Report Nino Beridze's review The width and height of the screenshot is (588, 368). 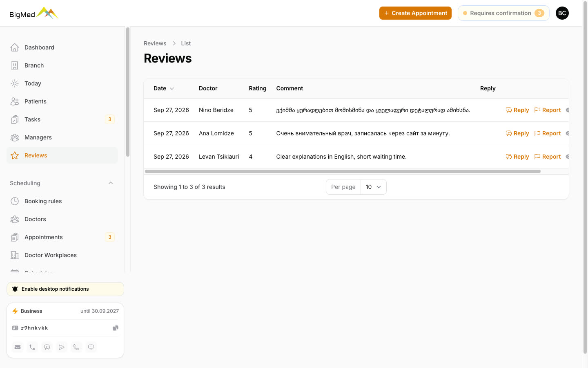(x=548, y=110)
